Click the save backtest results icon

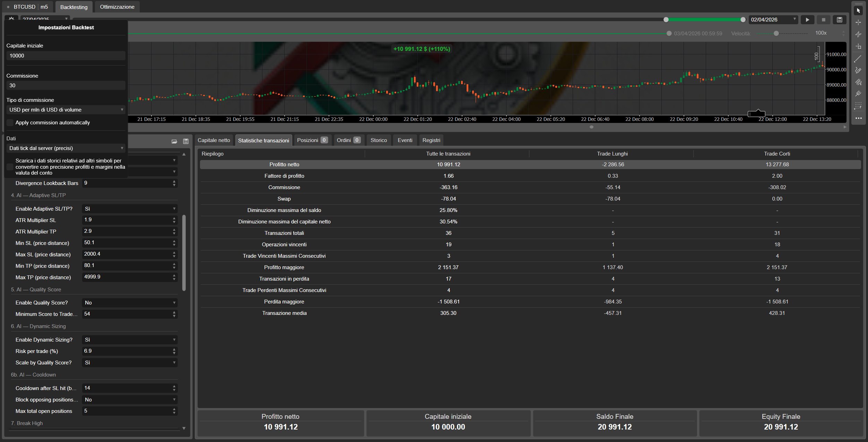coord(840,20)
